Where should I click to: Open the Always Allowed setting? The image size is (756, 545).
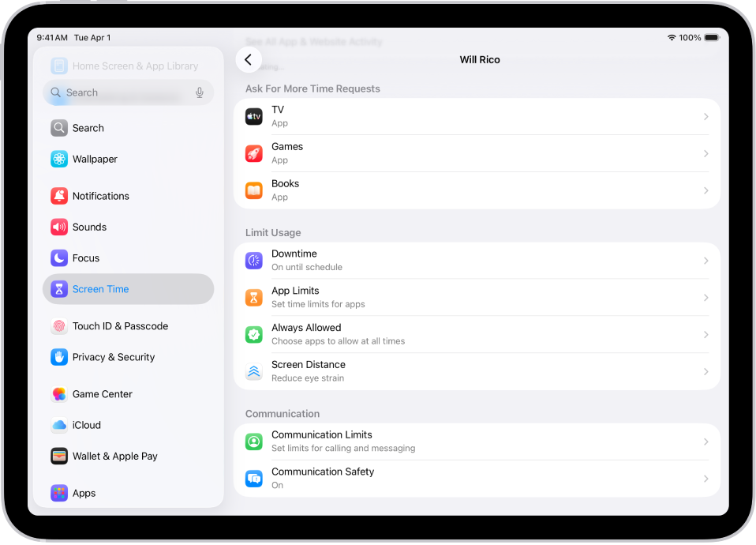(x=477, y=335)
